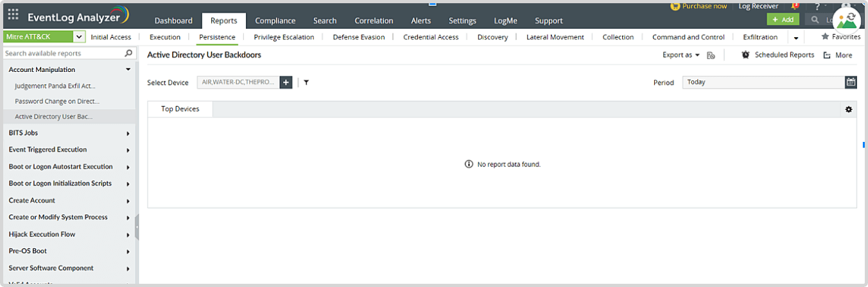This screenshot has width=868, height=287.
Task: Select the Top Devices tab
Action: 180,109
